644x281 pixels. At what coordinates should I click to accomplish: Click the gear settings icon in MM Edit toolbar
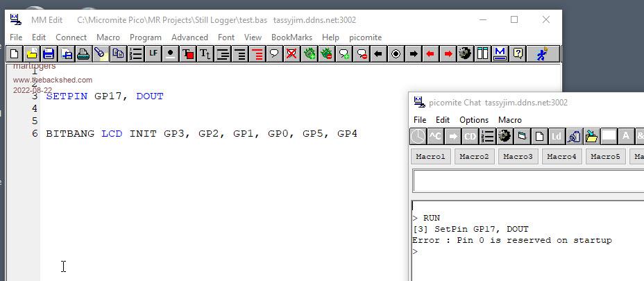tap(465, 53)
